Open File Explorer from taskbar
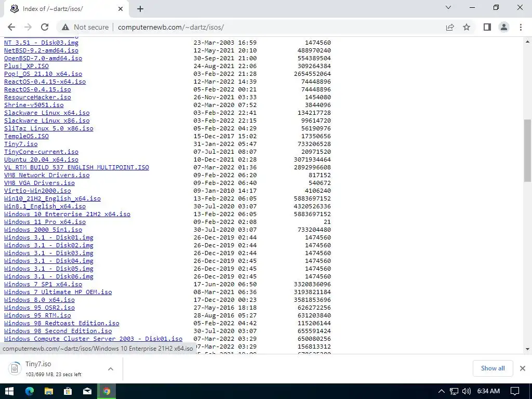 [x=49, y=391]
